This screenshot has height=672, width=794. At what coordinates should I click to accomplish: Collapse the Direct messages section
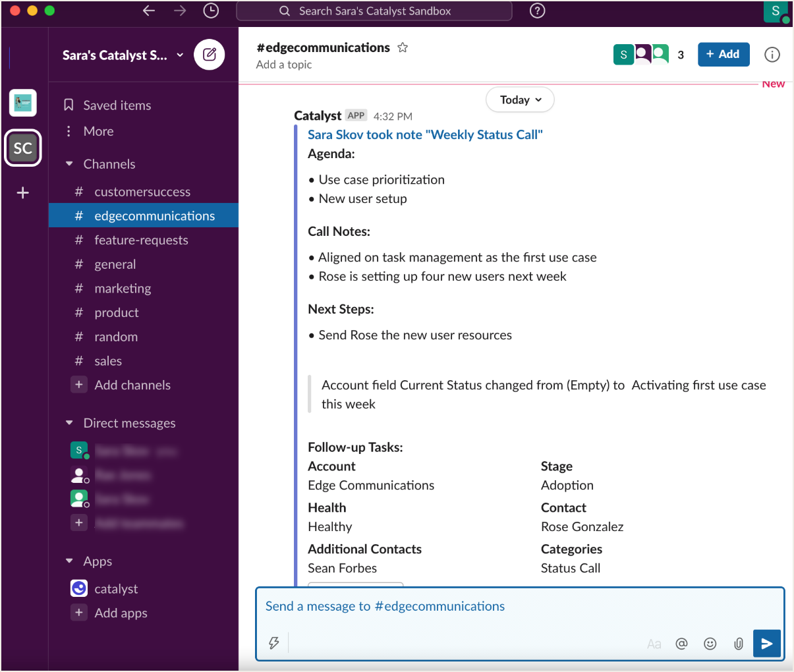tap(69, 423)
